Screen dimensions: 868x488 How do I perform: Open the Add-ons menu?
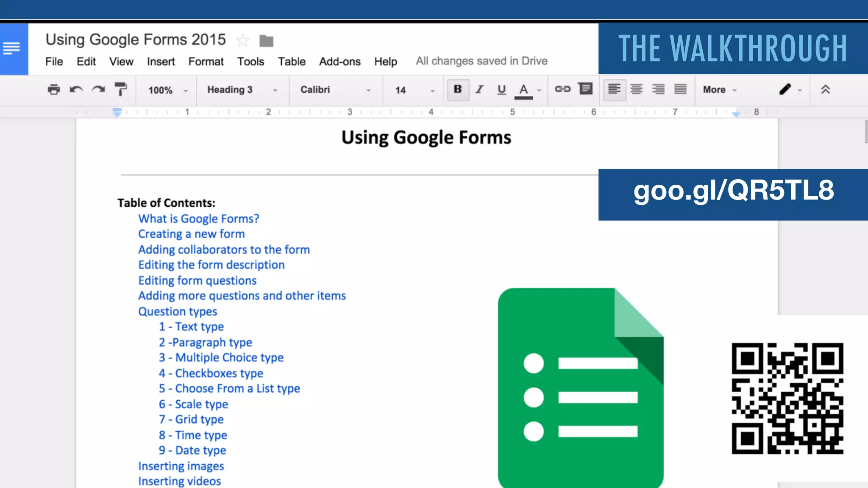coord(339,62)
